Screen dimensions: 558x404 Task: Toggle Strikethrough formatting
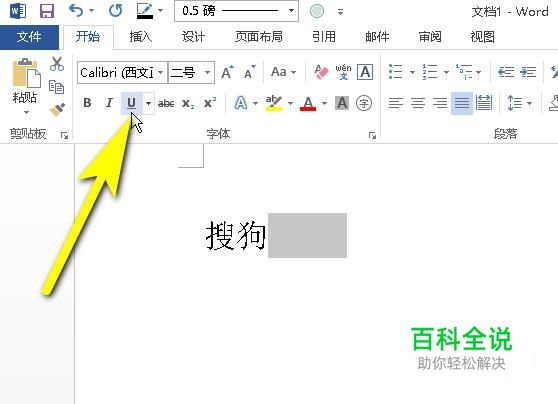(166, 104)
